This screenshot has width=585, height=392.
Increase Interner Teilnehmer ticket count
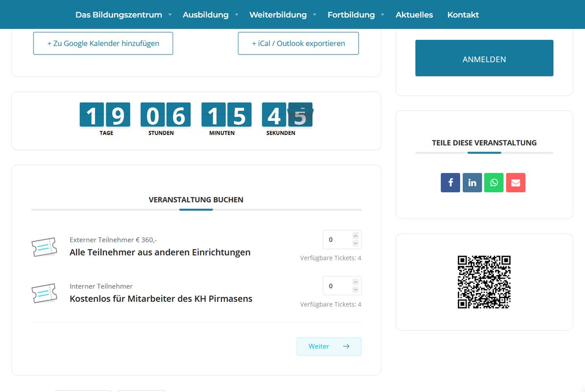click(355, 282)
